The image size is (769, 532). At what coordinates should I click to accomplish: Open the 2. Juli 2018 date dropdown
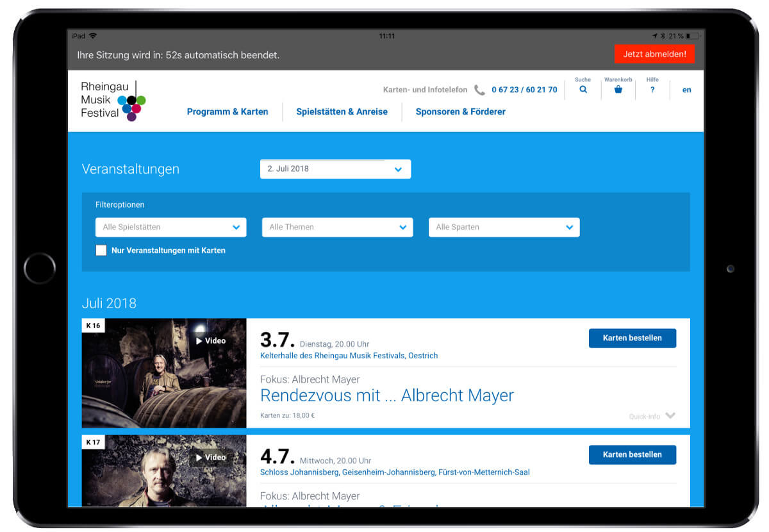(335, 169)
